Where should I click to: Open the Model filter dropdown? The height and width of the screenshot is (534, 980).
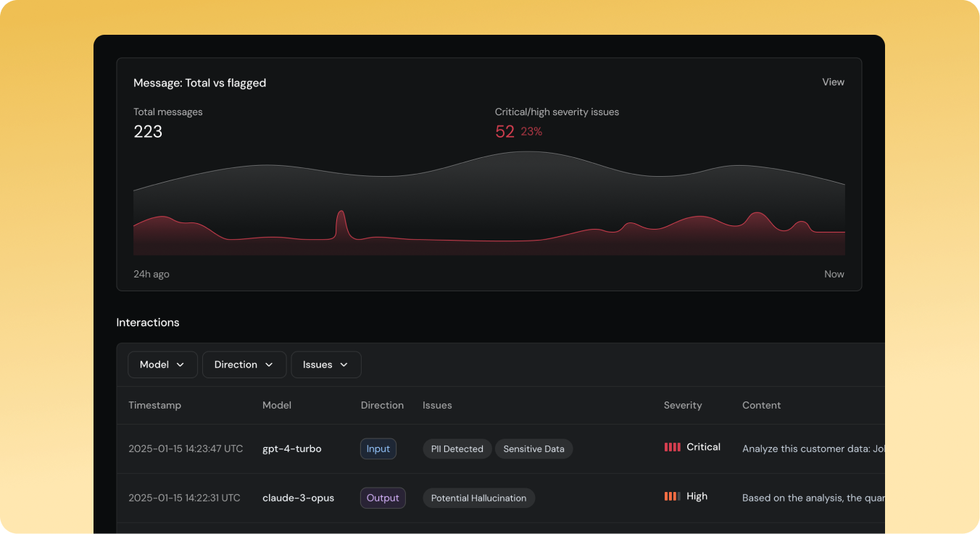[162, 364]
